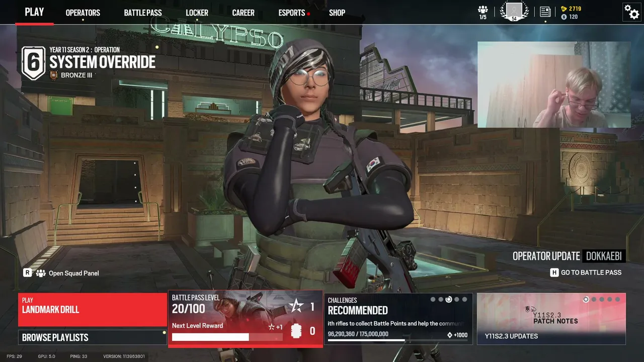Click the R key prompt icon
644x362 pixels.
tap(28, 273)
